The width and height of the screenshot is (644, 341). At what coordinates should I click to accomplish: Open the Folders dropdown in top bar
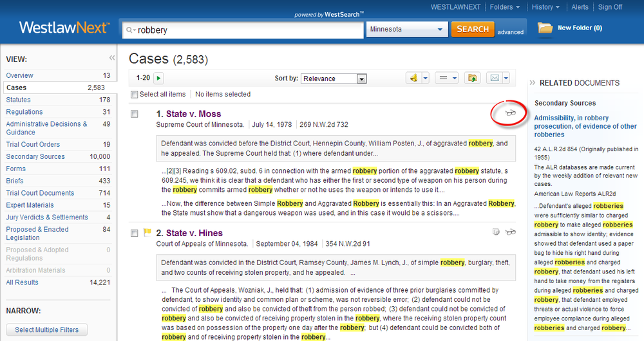point(505,7)
